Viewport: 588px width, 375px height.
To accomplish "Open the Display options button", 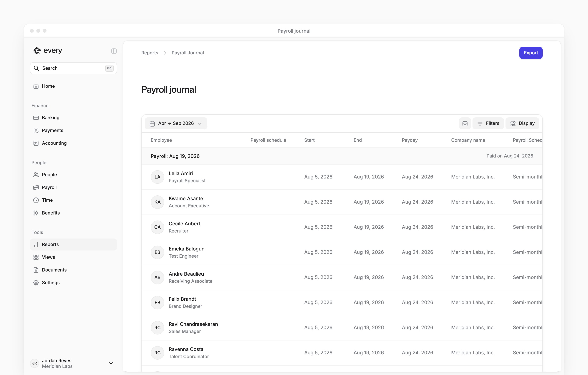I will pyautogui.click(x=522, y=123).
